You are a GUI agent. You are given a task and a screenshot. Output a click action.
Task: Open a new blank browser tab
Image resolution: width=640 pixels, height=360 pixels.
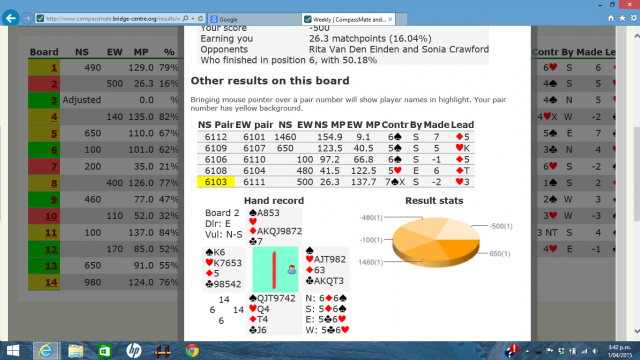click(x=402, y=19)
